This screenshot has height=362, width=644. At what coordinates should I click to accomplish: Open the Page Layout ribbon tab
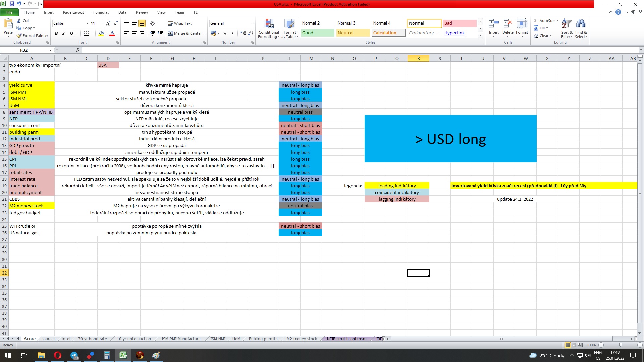73,12
